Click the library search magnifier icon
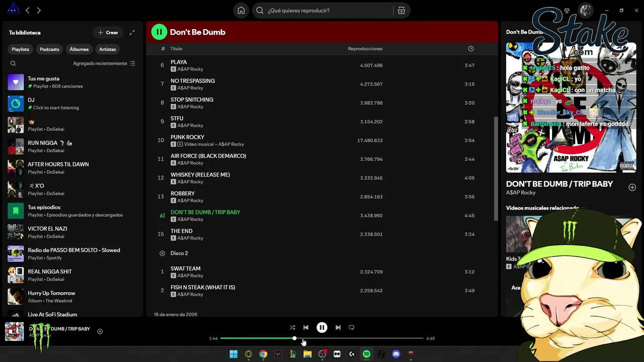This screenshot has height=362, width=644. tap(13, 63)
